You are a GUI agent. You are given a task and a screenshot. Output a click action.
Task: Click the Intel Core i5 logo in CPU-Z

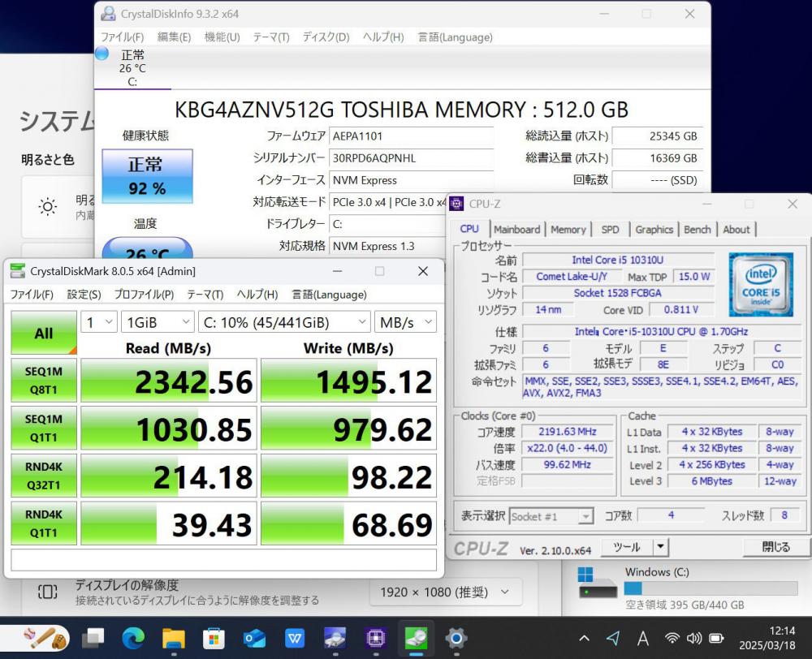click(x=761, y=284)
